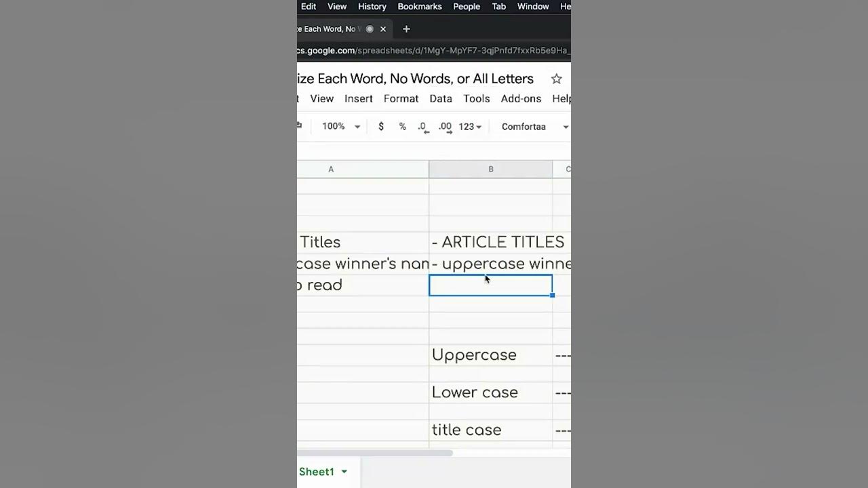Viewport: 868px width, 488px height.
Task: Select column A header
Action: pos(363,169)
